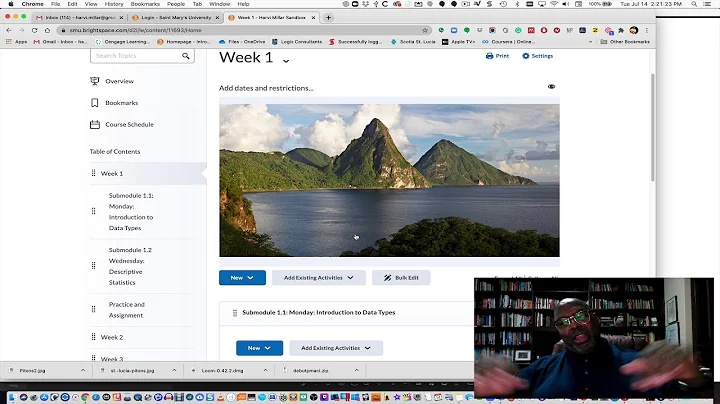Click drag handle for Submodule 1.2 Wednesday
The width and height of the screenshot is (720, 404).
tap(93, 266)
